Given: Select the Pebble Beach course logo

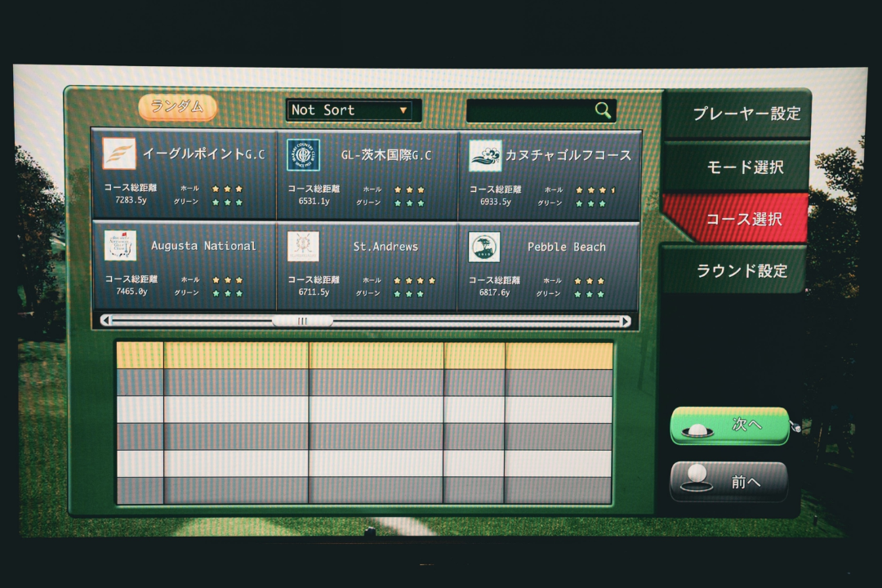Looking at the screenshot, I should tap(484, 247).
